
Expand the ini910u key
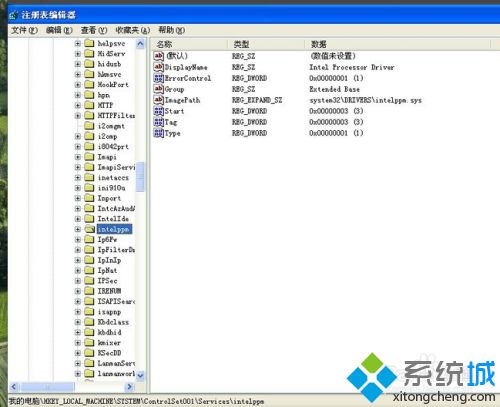click(78, 188)
